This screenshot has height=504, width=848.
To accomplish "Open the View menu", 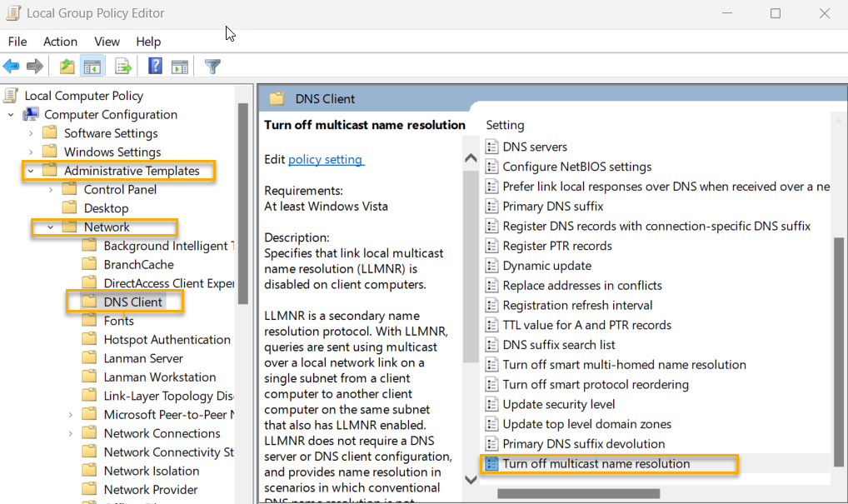I will click(x=107, y=41).
